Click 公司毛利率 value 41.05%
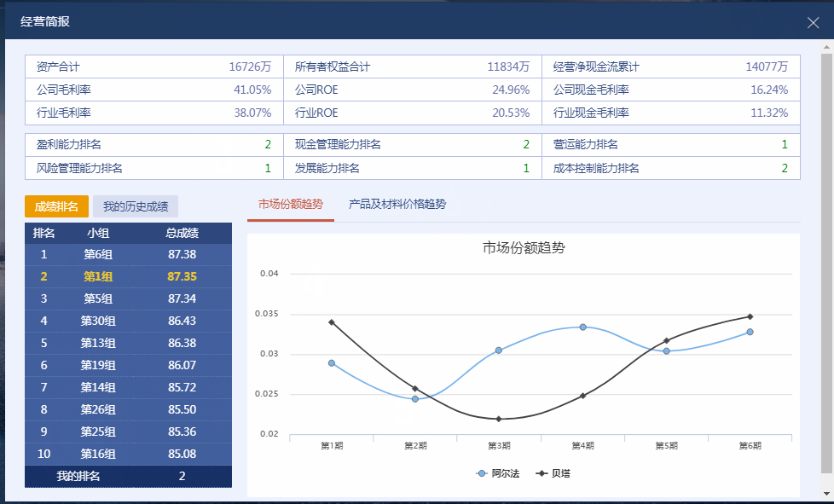Image resolution: width=834 pixels, height=504 pixels. coord(252,90)
